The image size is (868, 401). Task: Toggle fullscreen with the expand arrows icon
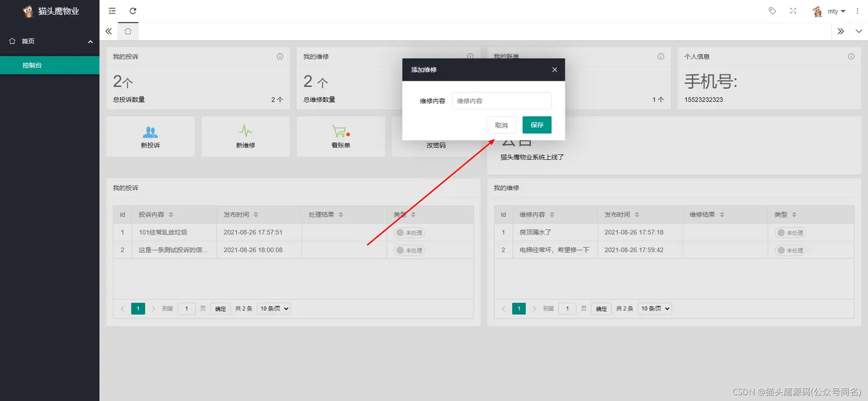click(793, 11)
